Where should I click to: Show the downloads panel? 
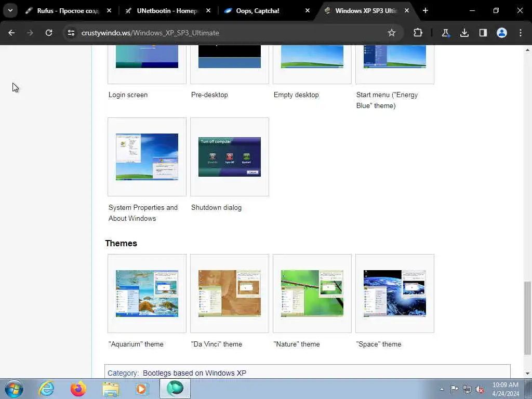464,33
